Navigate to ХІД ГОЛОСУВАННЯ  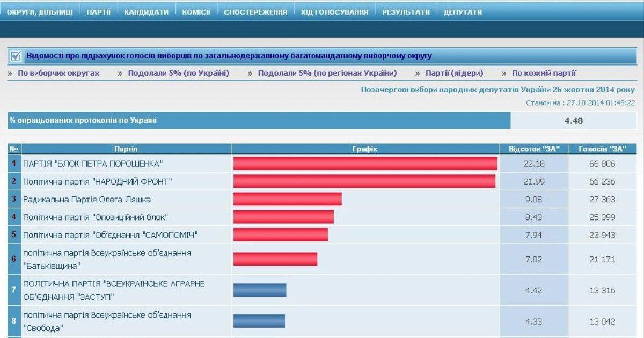[334, 12]
